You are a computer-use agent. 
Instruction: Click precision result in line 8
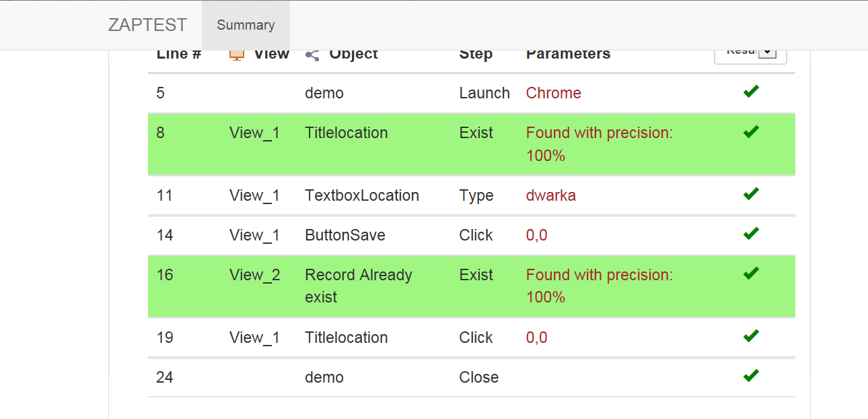click(x=600, y=144)
